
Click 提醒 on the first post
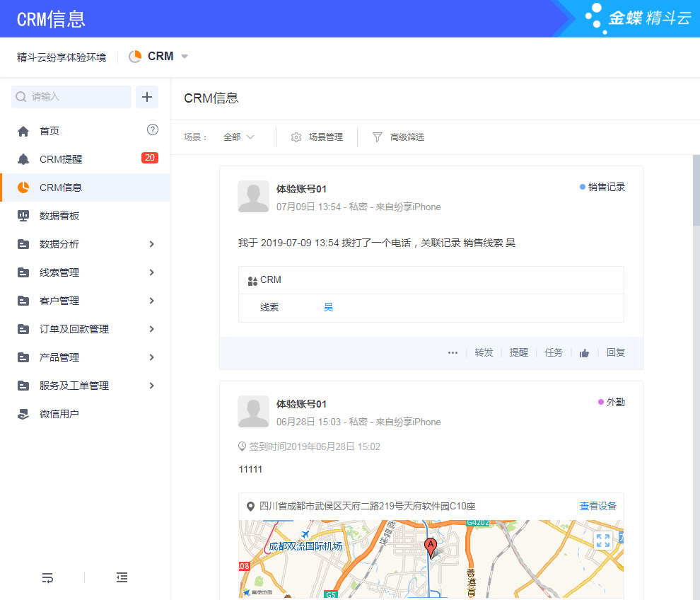click(519, 353)
